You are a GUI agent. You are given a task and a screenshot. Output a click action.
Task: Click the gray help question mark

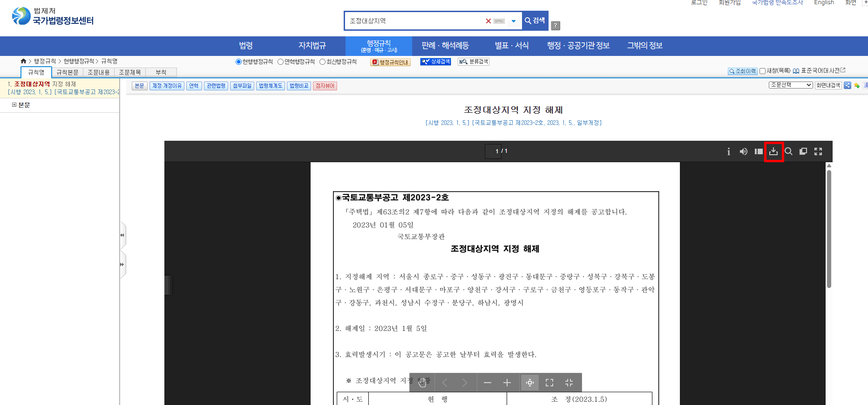click(556, 26)
